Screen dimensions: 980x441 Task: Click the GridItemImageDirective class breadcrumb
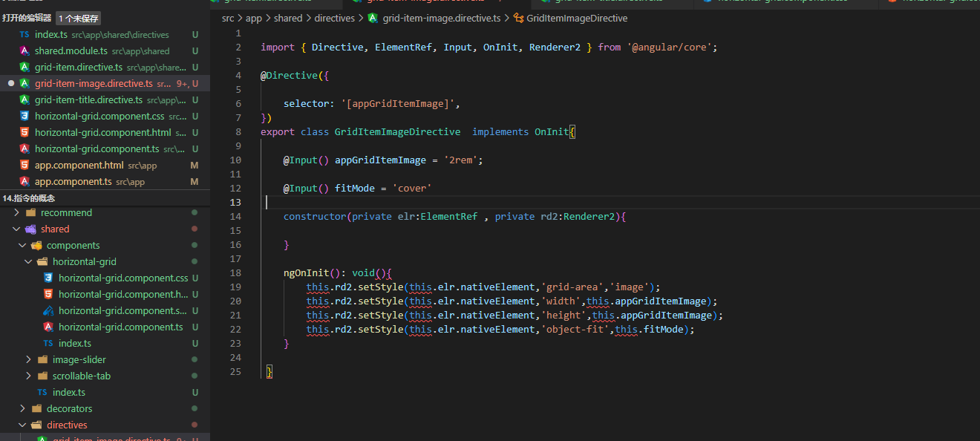pyautogui.click(x=576, y=19)
